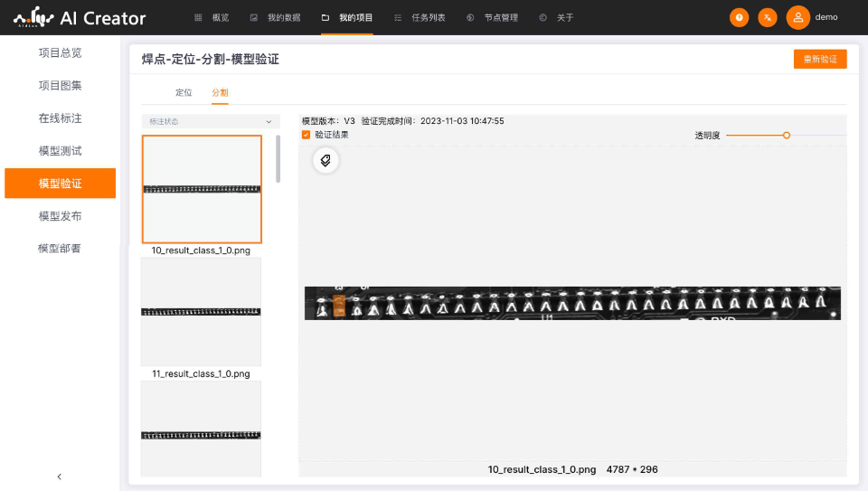Click the tag label icon button
Viewport: 868px width, 491px height.
pyautogui.click(x=325, y=161)
